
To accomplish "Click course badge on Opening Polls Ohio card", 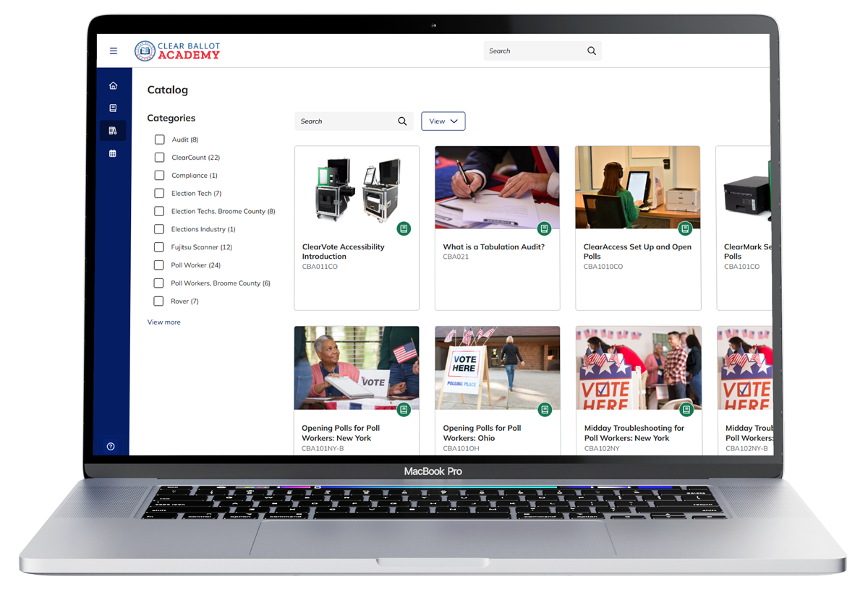I will coord(544,410).
